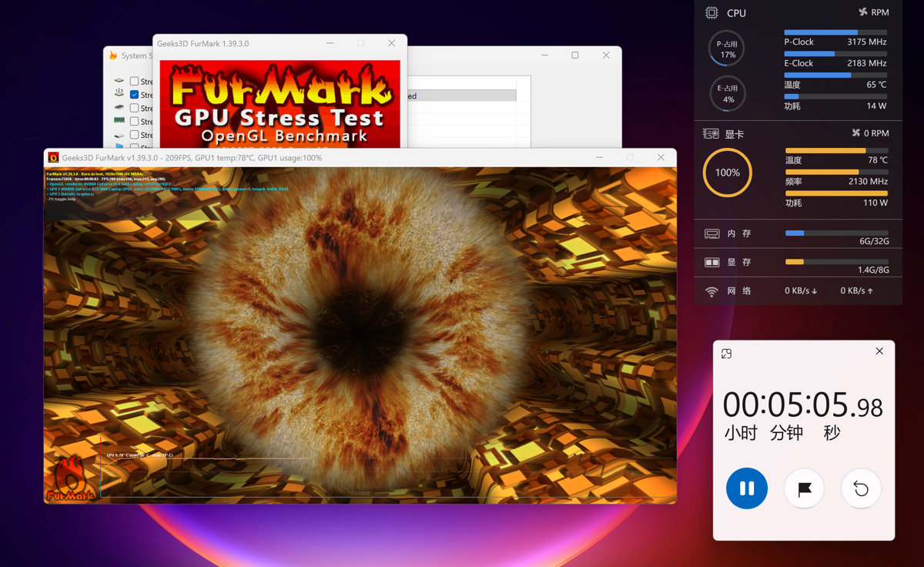Click the P-占用 17% circular gauge
Viewport: 924px width, 567px height.
coord(727,49)
